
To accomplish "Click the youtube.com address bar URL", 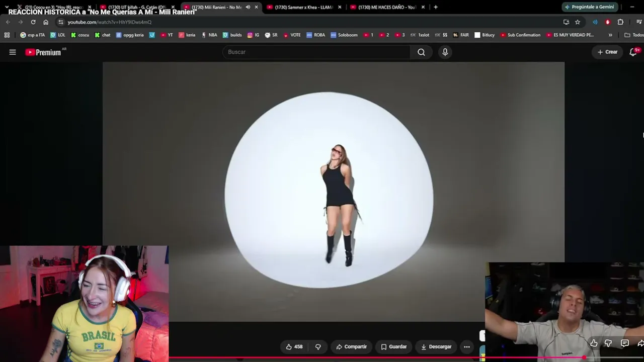I will [x=110, y=22].
